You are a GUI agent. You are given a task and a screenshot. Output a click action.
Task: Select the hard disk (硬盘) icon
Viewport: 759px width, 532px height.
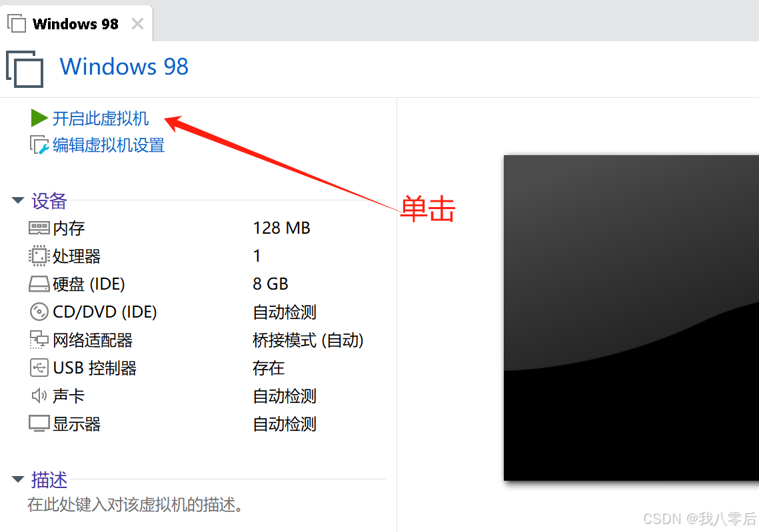tap(39, 284)
